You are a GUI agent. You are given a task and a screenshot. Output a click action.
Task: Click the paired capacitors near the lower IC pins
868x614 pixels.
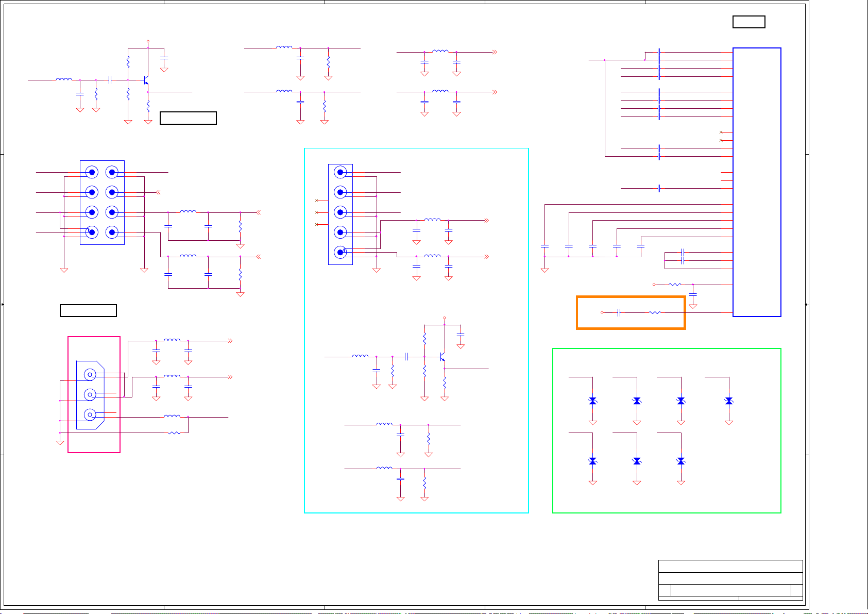coord(683,256)
